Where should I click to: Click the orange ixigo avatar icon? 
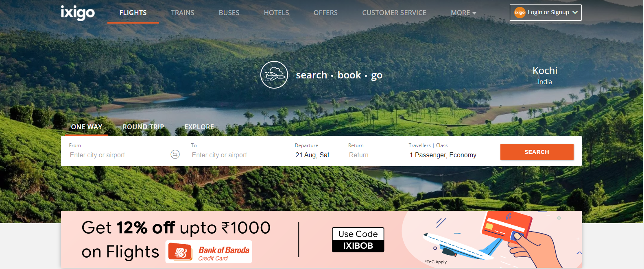point(520,13)
